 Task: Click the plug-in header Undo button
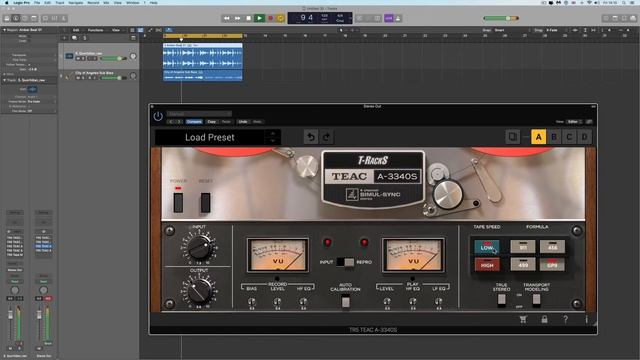243,122
